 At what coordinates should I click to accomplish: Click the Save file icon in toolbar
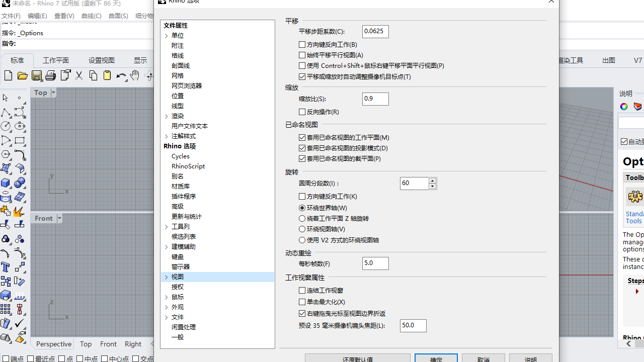pyautogui.click(x=37, y=75)
